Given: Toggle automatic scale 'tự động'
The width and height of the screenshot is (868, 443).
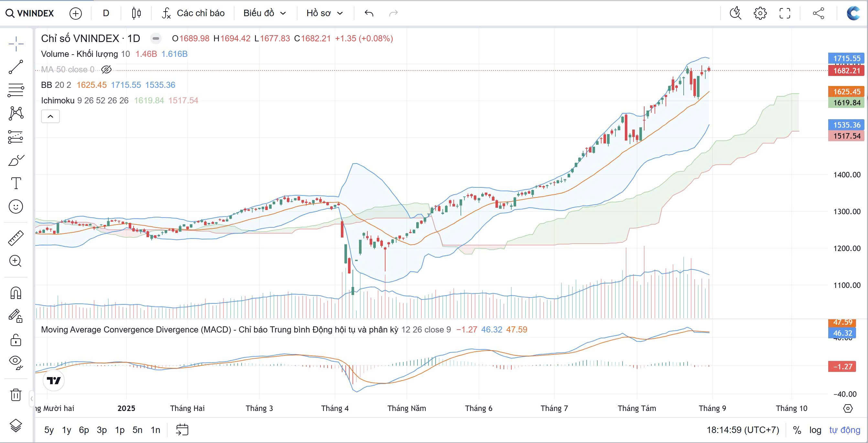Looking at the screenshot, I should 844,430.
